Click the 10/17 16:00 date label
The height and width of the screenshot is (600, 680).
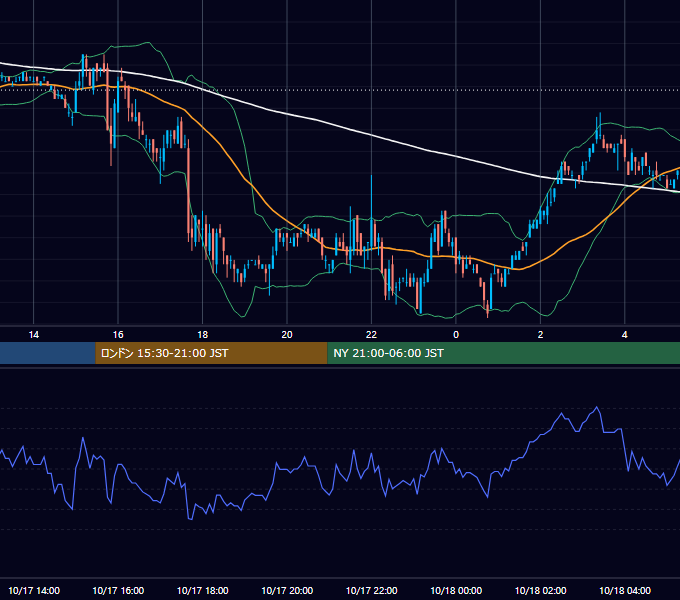pyautogui.click(x=118, y=590)
